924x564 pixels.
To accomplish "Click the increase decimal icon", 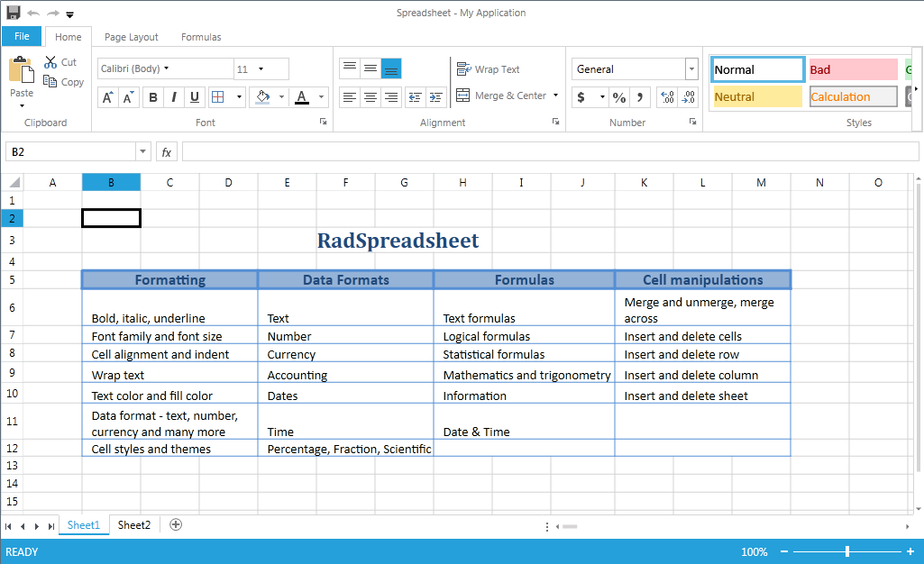I will point(667,97).
